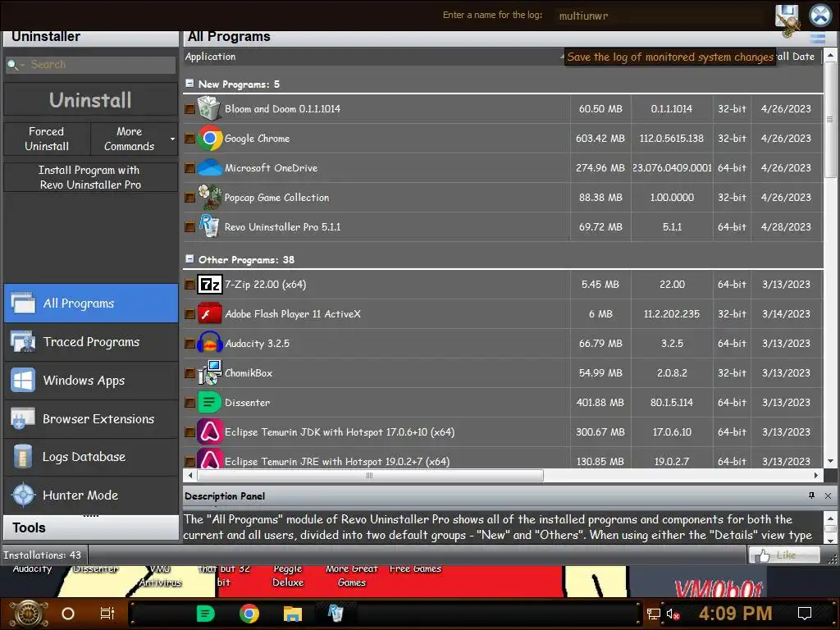Click the ChomikBox program icon
The image size is (840, 630).
(x=209, y=372)
